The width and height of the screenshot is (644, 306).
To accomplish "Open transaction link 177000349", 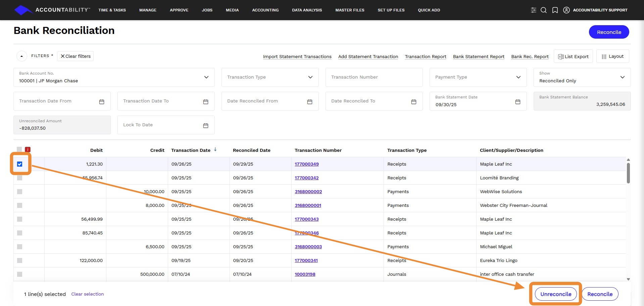I will click(307, 164).
